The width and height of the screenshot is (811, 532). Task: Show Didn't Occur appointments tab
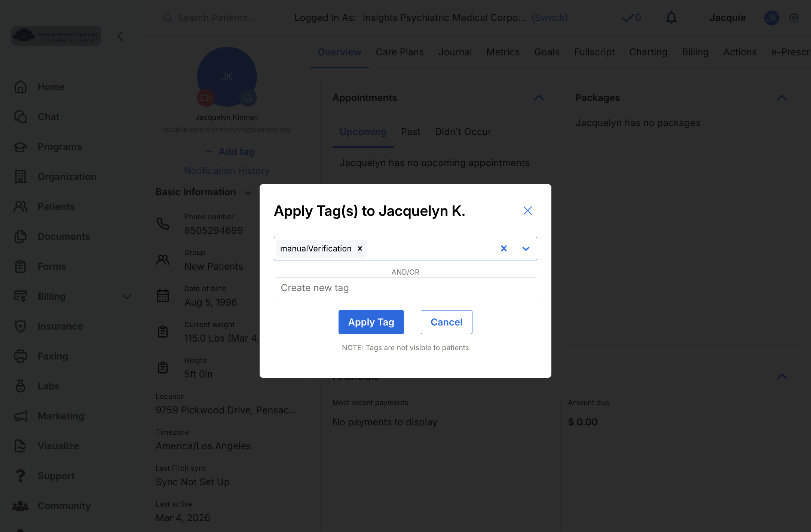463,132
